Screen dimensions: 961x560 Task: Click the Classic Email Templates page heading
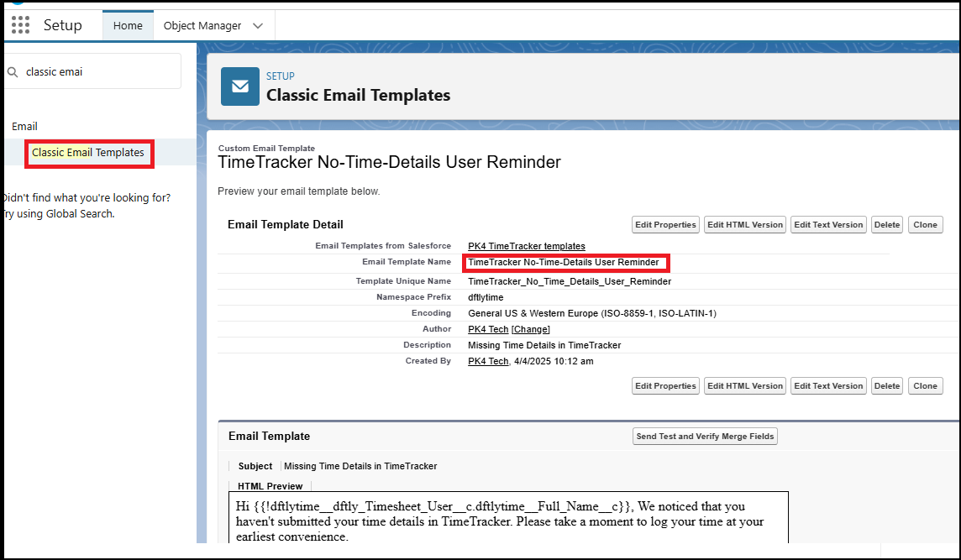(358, 95)
